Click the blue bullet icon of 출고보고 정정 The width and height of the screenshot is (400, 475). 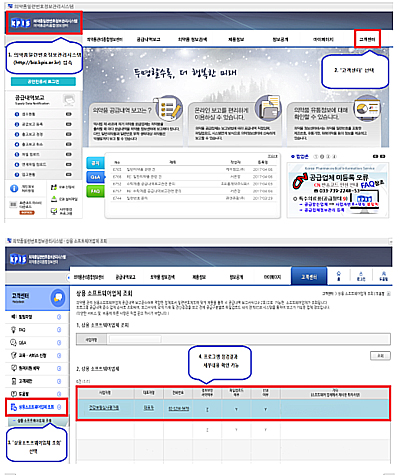click(x=17, y=134)
